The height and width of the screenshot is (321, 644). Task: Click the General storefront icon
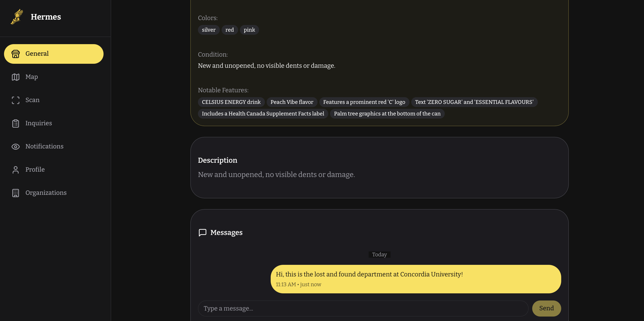point(15,54)
